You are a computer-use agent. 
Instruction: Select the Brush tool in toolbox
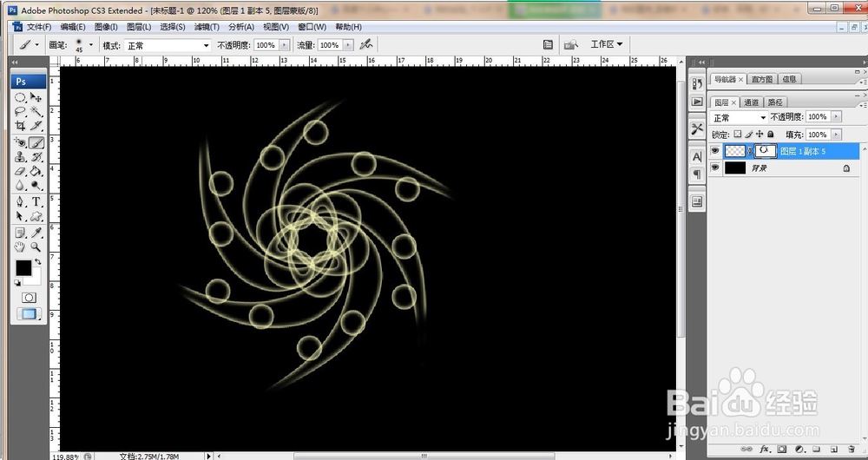point(36,143)
